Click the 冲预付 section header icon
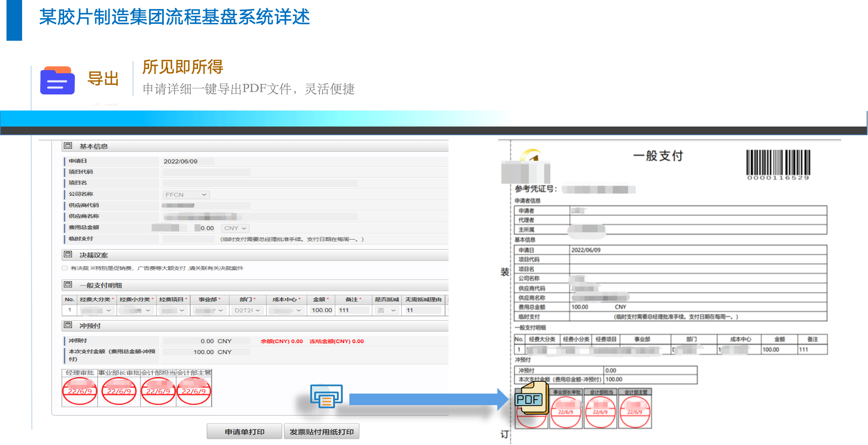This screenshot has height=445, width=868. point(68,325)
